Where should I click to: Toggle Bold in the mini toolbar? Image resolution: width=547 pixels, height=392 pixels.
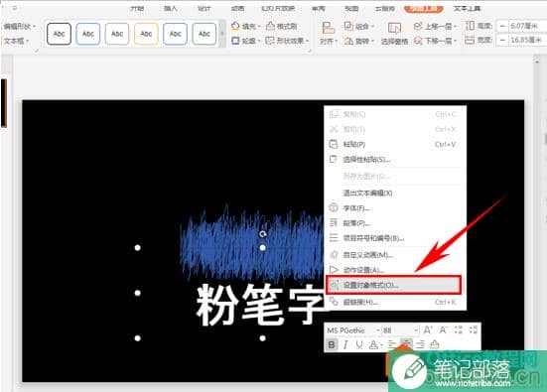(x=332, y=344)
